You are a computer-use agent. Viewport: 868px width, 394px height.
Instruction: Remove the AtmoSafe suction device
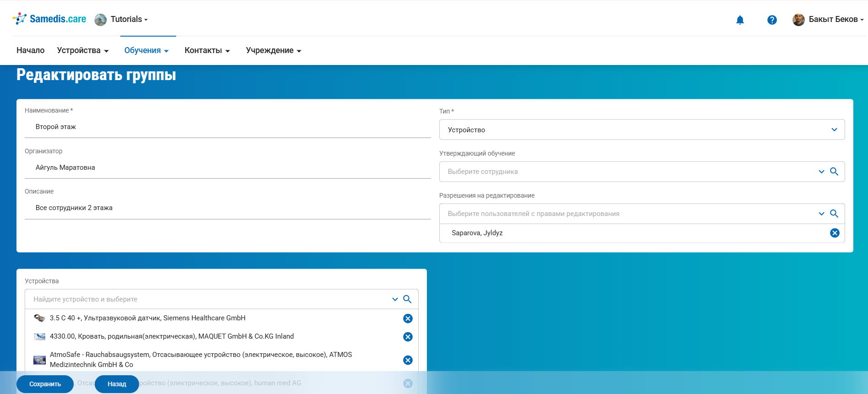coord(408,360)
